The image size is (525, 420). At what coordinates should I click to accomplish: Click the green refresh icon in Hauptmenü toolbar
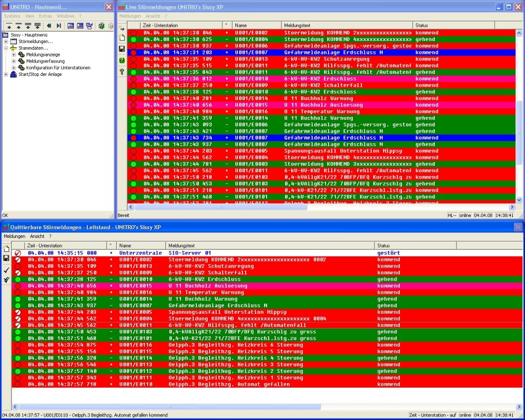click(x=102, y=26)
